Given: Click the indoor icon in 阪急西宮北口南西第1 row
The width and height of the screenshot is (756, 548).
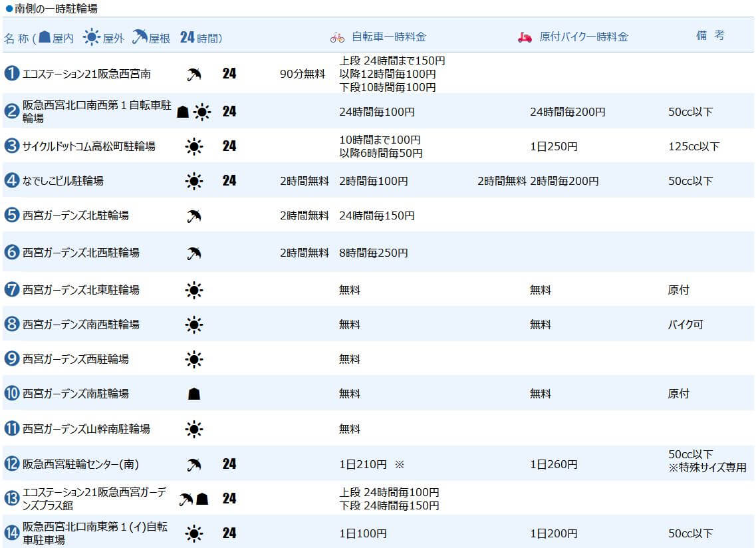Looking at the screenshot, I should [x=183, y=112].
